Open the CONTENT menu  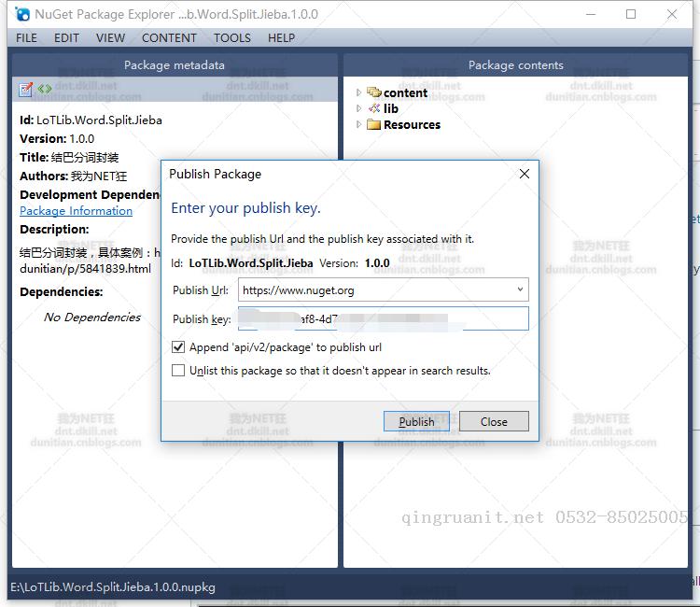tap(169, 38)
